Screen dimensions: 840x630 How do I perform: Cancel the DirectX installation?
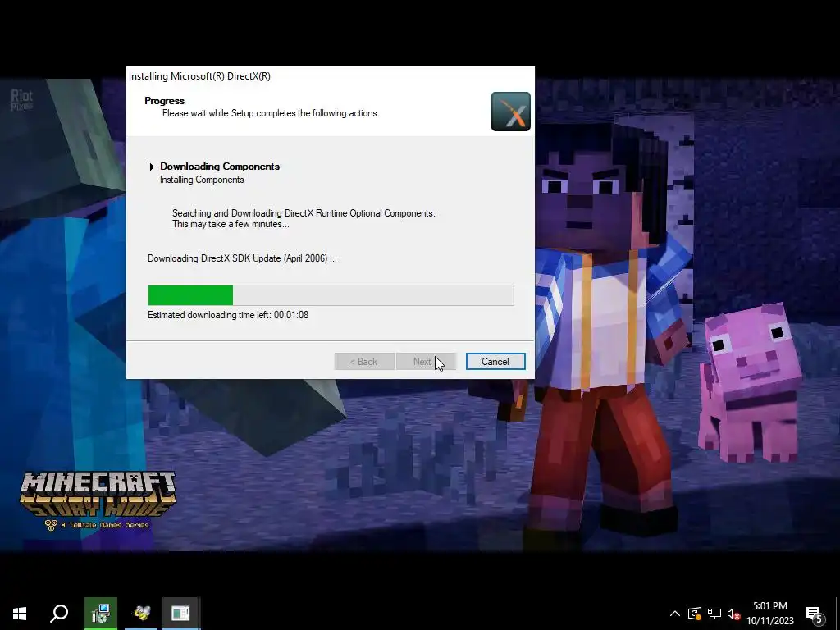(495, 362)
